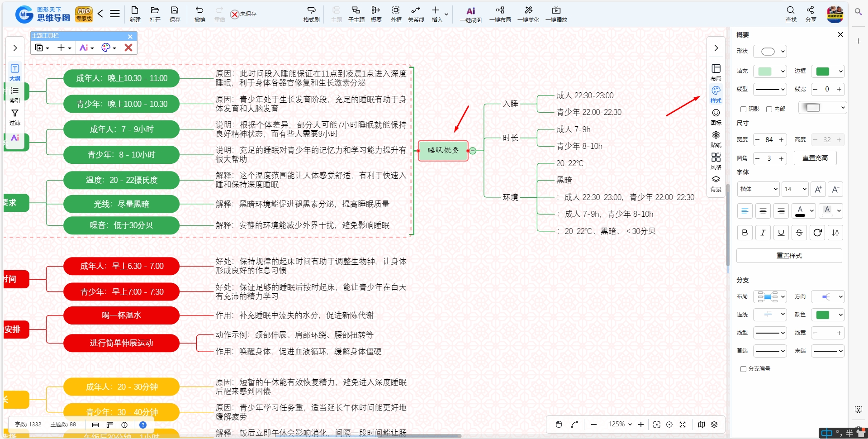Open the 大纲 outline panel
The width and height of the screenshot is (868, 439).
(15, 72)
